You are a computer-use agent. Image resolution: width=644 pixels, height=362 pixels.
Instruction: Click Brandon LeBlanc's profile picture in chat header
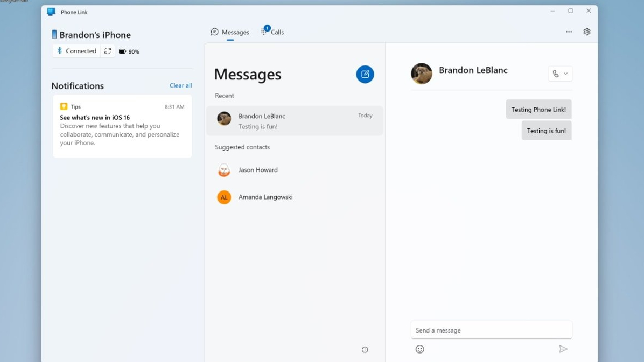coord(421,73)
